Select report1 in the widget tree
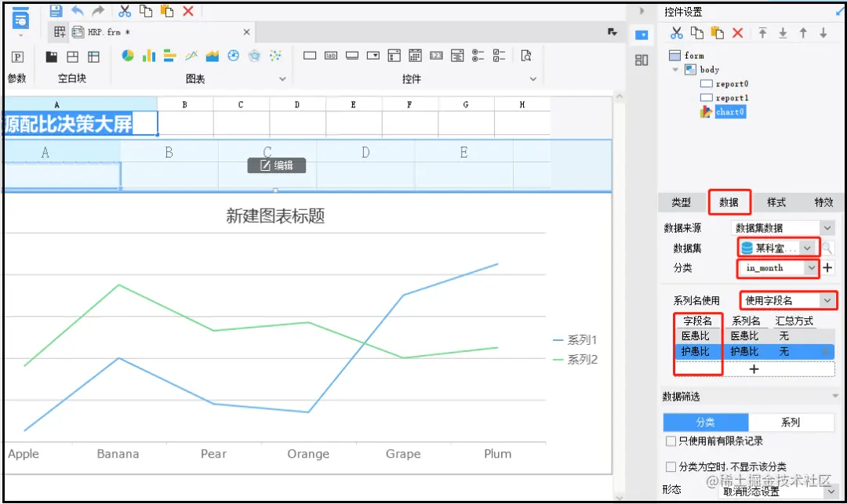Image resolution: width=847 pixels, height=504 pixels. click(x=732, y=98)
